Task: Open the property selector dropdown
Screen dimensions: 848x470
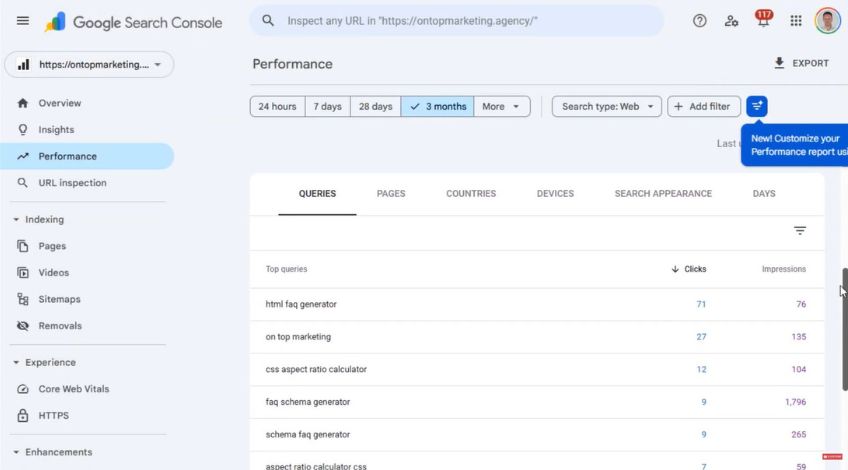Action: click(x=89, y=65)
